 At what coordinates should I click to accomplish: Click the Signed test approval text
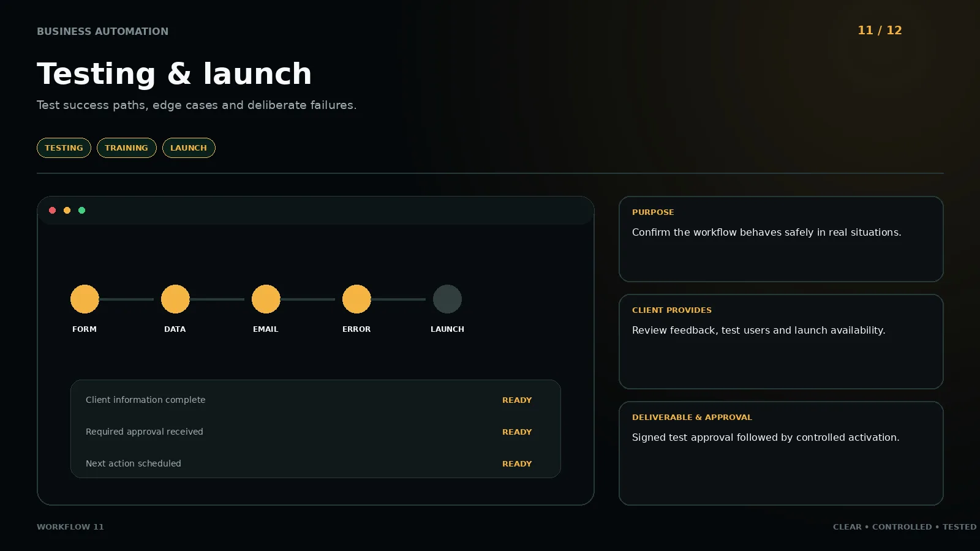[766, 438]
